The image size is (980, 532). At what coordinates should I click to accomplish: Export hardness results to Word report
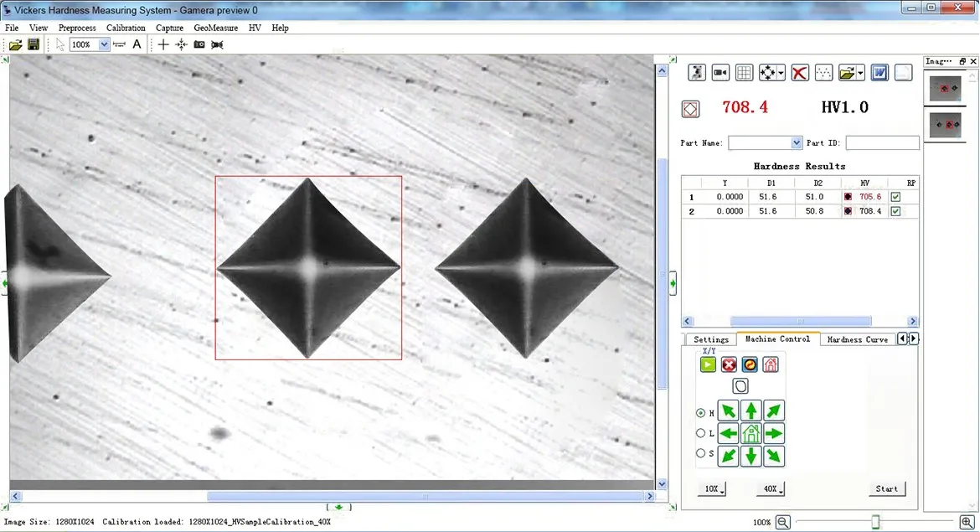(x=879, y=72)
